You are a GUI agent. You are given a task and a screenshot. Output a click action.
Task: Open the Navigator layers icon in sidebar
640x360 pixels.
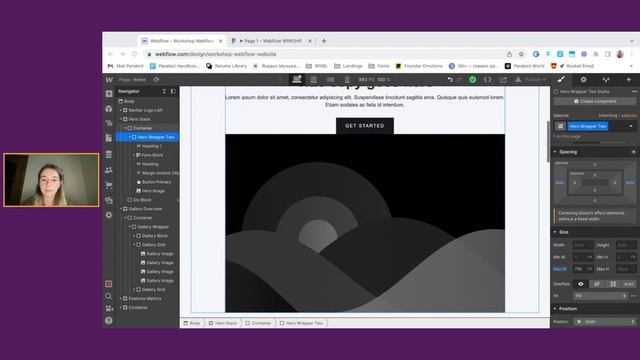click(x=109, y=123)
